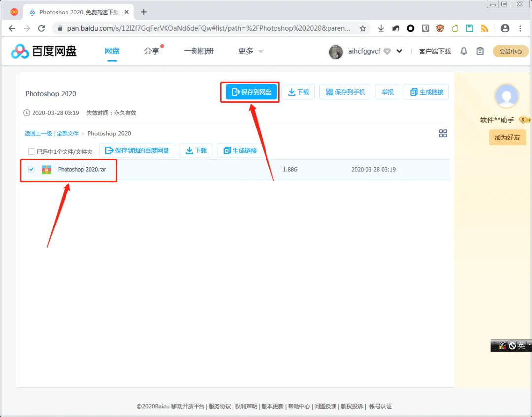Click the 帐号认证 footer link
This screenshot has height=417, width=532.
tap(380, 406)
